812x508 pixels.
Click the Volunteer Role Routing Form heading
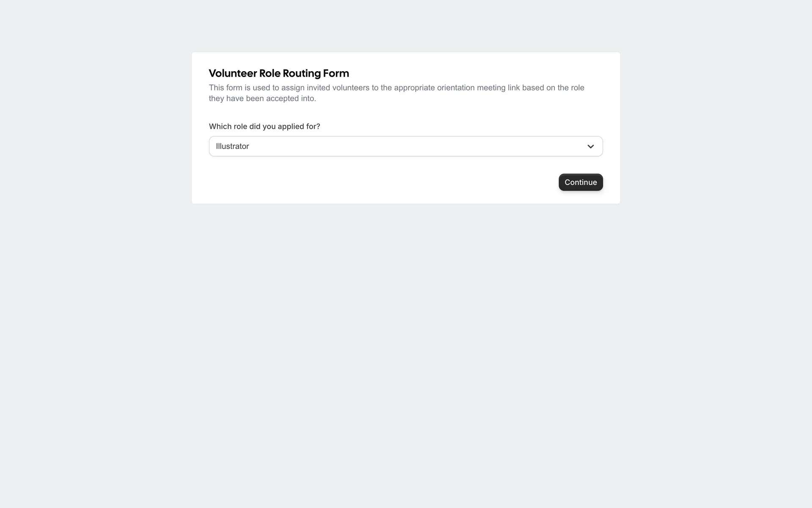point(279,73)
